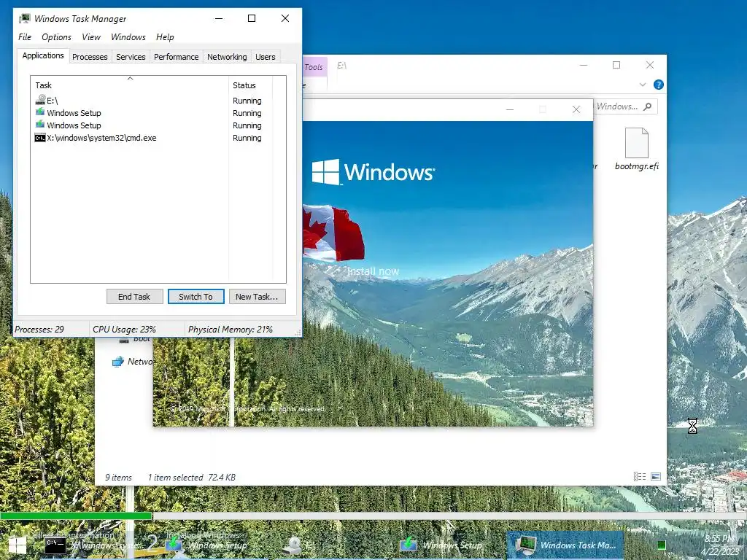Click the green CPU meter tray icon
This screenshot has width=747, height=560.
[661, 545]
